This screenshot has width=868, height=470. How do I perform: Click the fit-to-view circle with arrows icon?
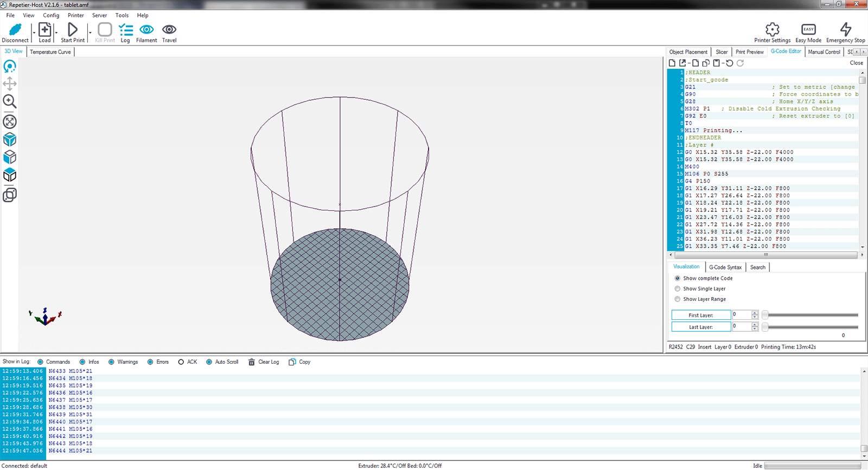coord(10,121)
